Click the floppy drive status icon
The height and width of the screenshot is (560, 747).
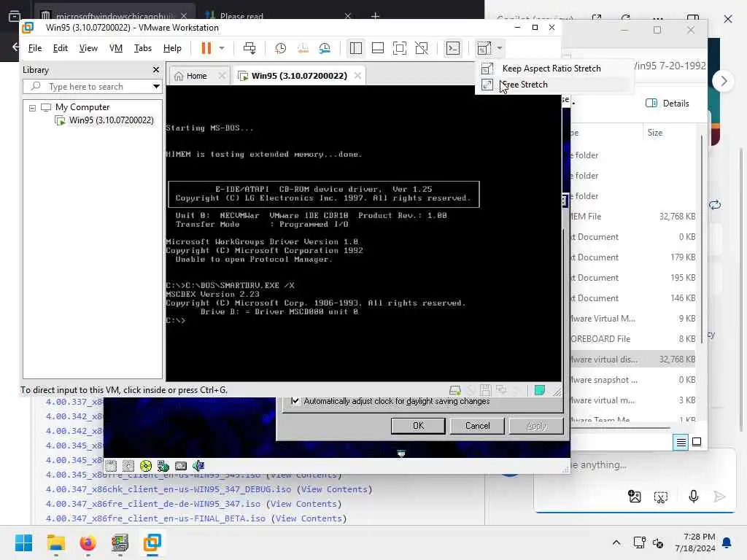coord(485,391)
